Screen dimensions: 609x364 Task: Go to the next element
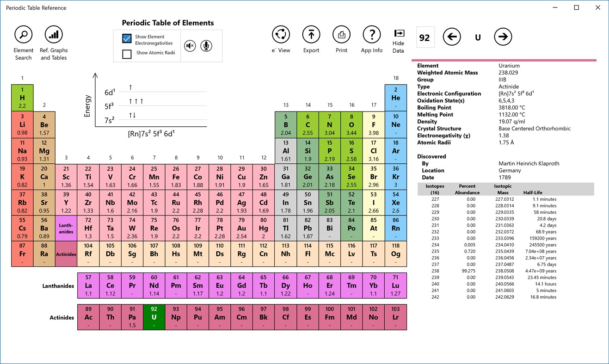(x=503, y=37)
